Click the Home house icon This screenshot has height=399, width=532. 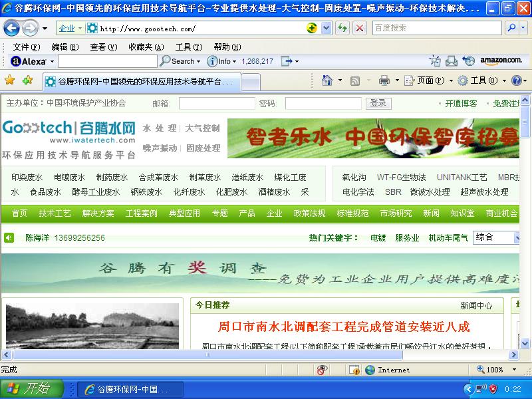[327, 80]
